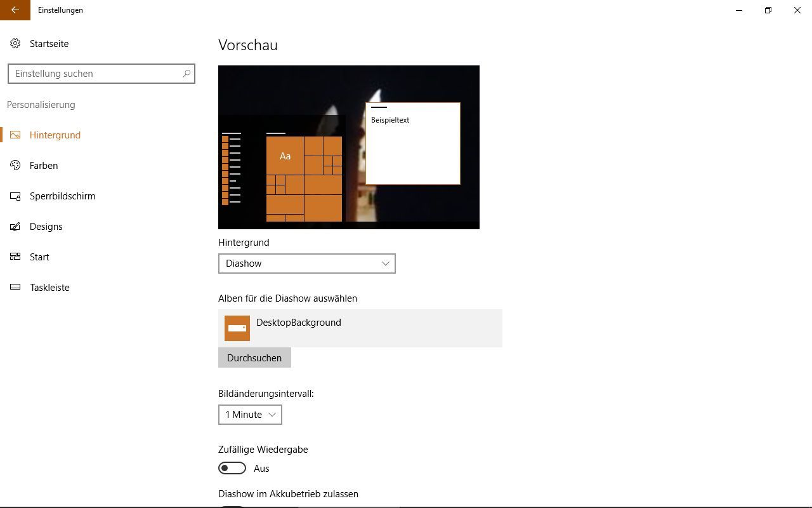The height and width of the screenshot is (508, 812).
Task: Click the DesktopBackground album drive icon
Action: pyautogui.click(x=237, y=328)
